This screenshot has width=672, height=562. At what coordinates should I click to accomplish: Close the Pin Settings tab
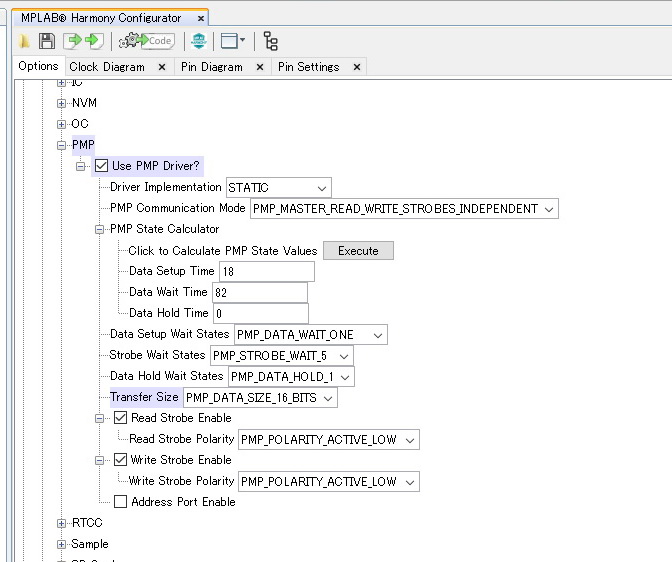tap(357, 67)
